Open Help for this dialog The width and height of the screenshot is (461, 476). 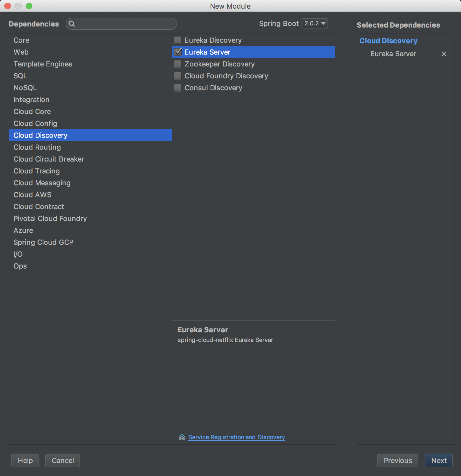[x=25, y=461]
